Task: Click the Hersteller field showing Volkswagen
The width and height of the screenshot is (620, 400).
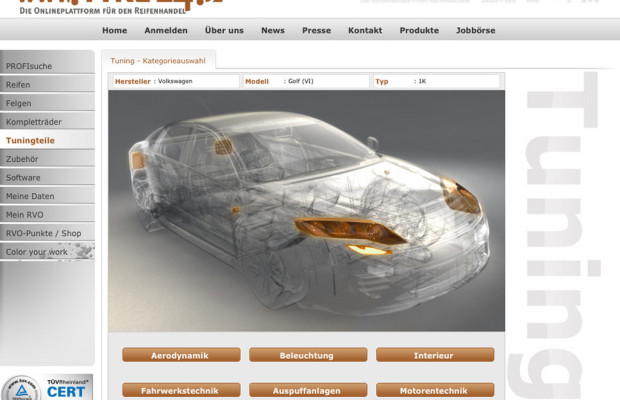Action: coord(176,81)
